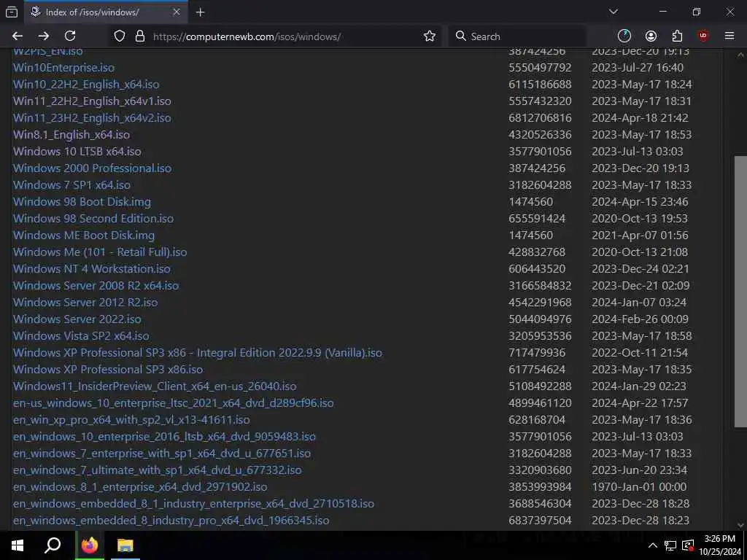Viewport: 747px width, 560px height.
Task: Open the circular progress toolbar extension icon
Action: (x=624, y=36)
